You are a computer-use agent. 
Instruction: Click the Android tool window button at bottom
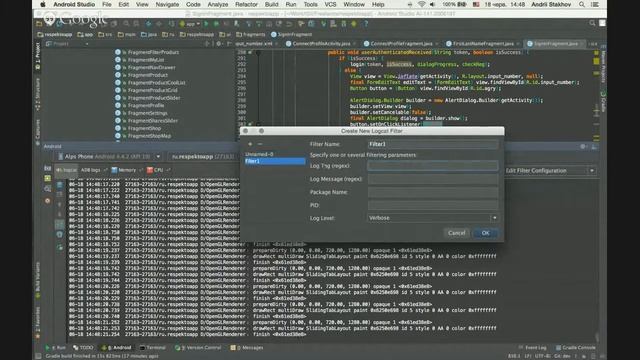coord(117,348)
